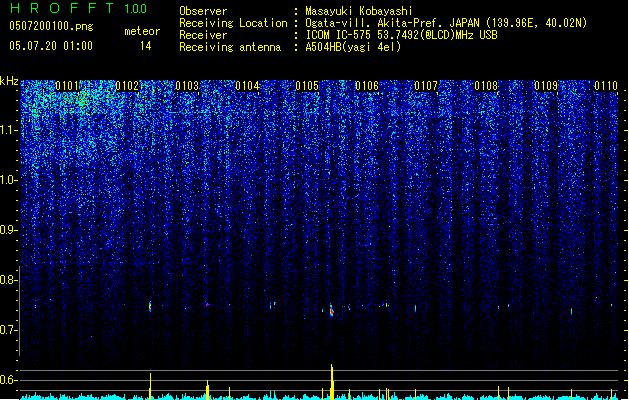Click the 'meteor' label
The image size is (629, 400).
tap(142, 31)
